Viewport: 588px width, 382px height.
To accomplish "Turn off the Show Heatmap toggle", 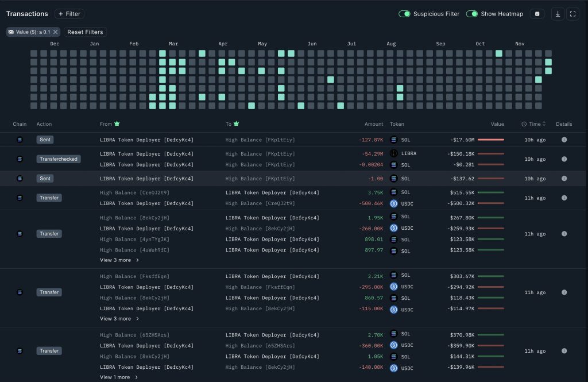I will 472,14.
